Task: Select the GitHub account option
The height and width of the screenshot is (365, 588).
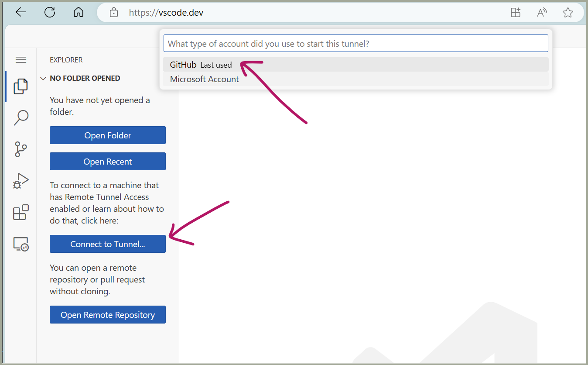Action: 356,65
